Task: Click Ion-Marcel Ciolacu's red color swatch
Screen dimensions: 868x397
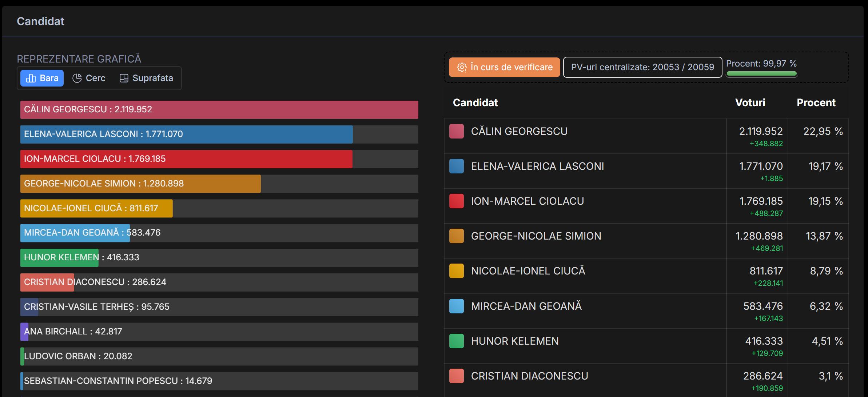Action: [x=457, y=201]
